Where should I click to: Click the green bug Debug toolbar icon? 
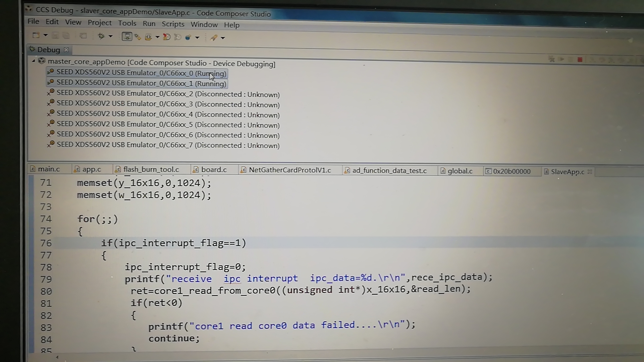coord(101,36)
